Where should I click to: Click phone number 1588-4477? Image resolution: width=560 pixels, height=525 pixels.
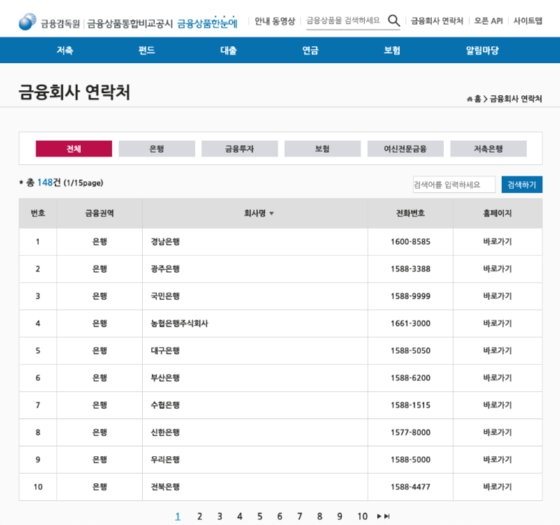[x=410, y=487]
